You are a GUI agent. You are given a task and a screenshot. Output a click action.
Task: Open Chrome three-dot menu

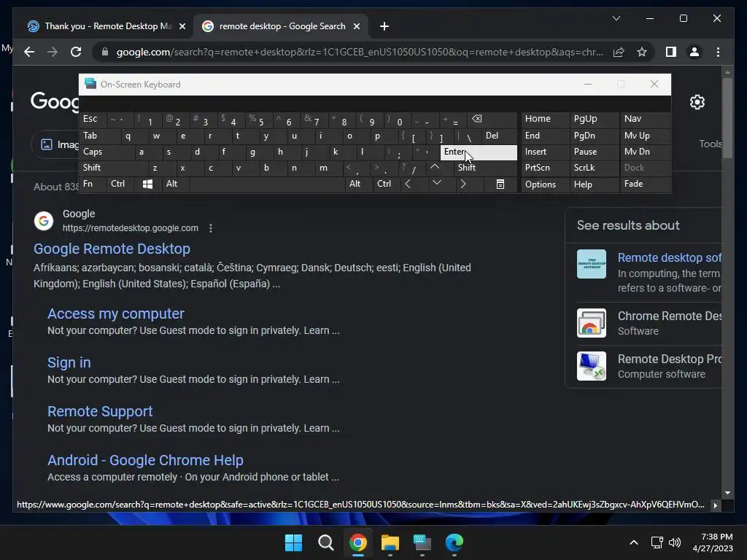(x=718, y=52)
